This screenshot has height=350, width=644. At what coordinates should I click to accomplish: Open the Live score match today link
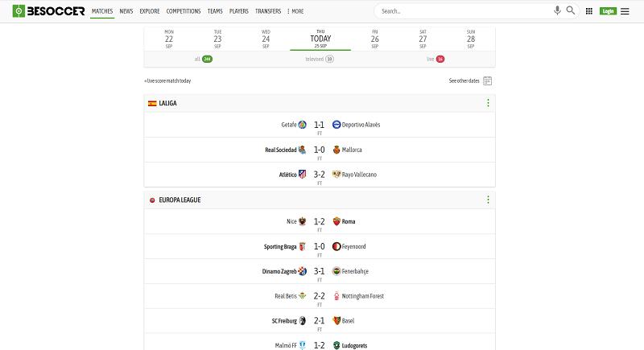click(168, 80)
